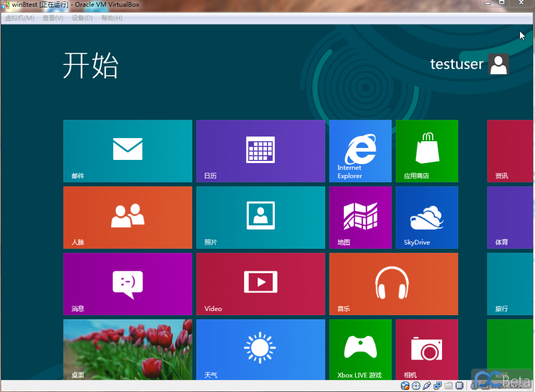The height and width of the screenshot is (392, 535).
Task: Open the 应用商店 (Store) tile
Action: [x=426, y=151]
